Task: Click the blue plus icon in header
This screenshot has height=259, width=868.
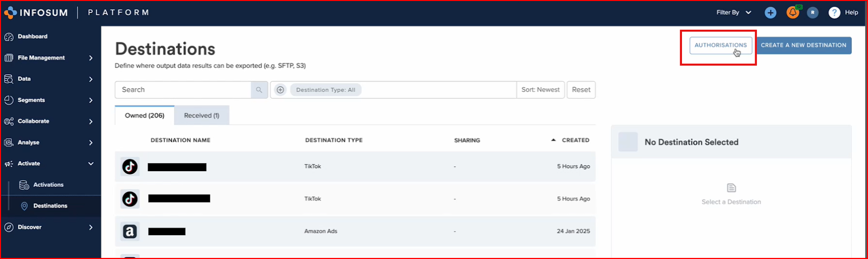Action: click(770, 12)
